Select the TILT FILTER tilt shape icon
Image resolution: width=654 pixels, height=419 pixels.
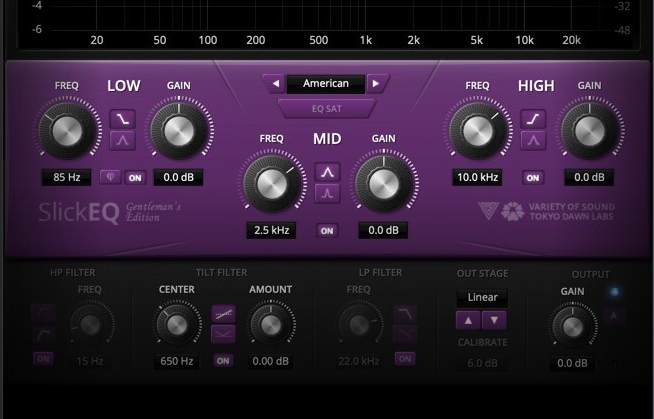[224, 314]
